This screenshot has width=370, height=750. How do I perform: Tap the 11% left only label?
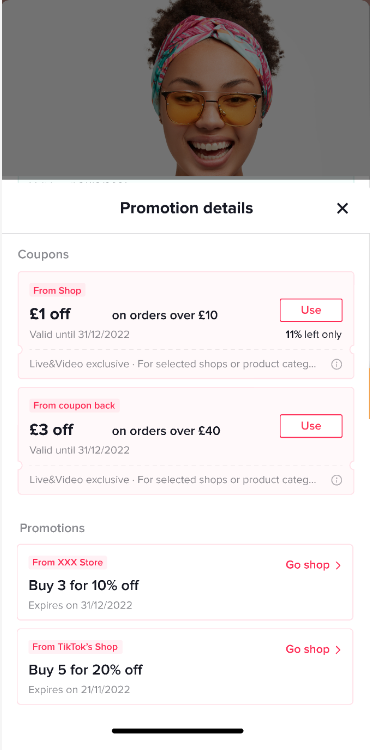click(x=314, y=334)
